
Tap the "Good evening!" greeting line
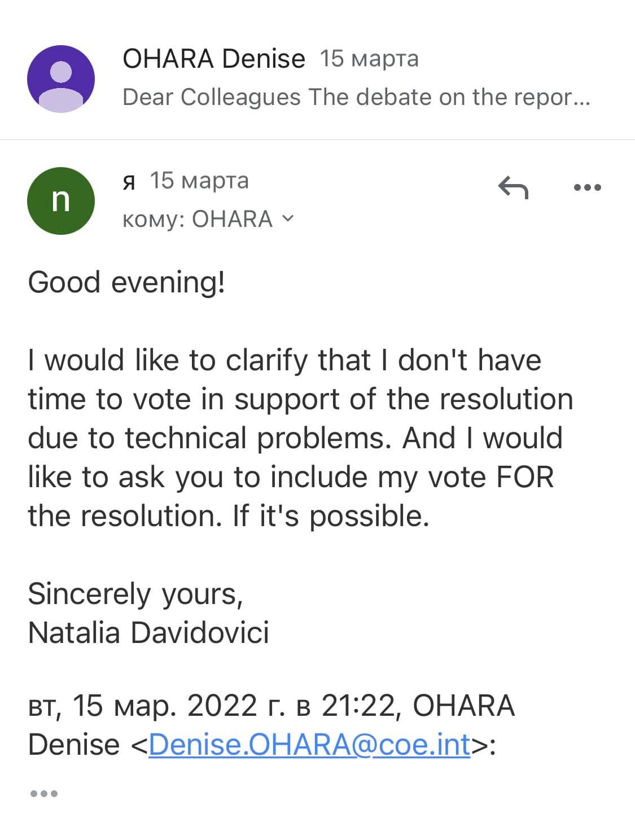point(126,282)
